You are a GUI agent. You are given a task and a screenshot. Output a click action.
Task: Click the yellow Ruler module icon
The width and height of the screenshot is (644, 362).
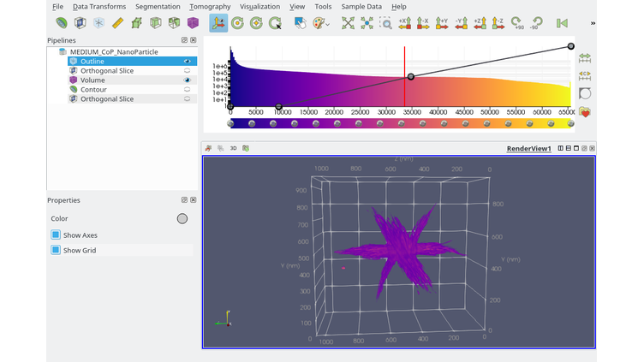(x=118, y=23)
